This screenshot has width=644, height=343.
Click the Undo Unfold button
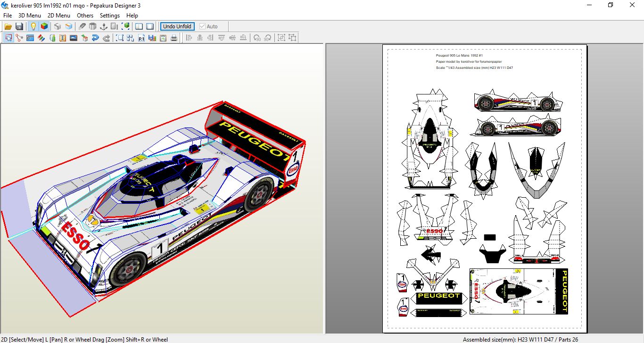pos(177,26)
